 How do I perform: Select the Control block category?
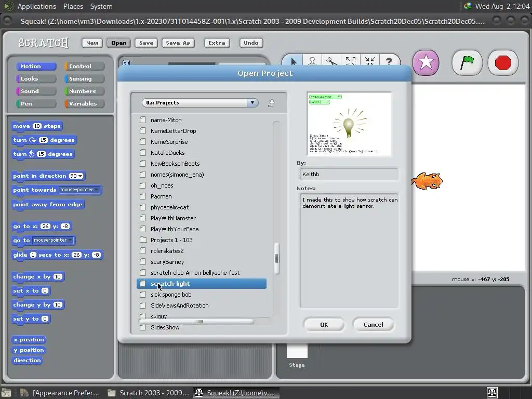pyautogui.click(x=85, y=66)
